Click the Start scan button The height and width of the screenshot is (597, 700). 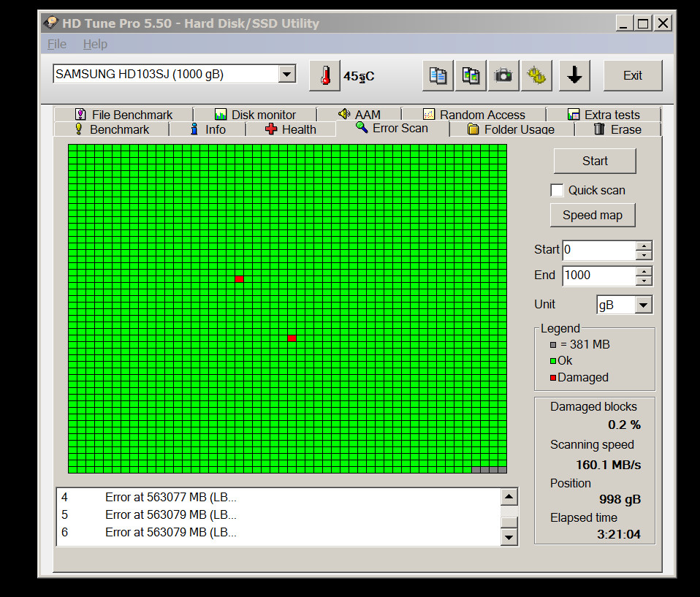(595, 161)
